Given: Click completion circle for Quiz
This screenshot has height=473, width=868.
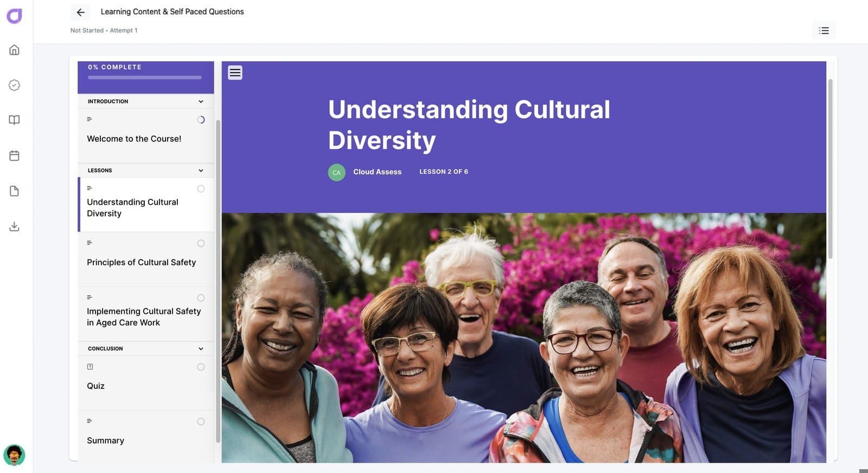Looking at the screenshot, I should (x=201, y=367).
